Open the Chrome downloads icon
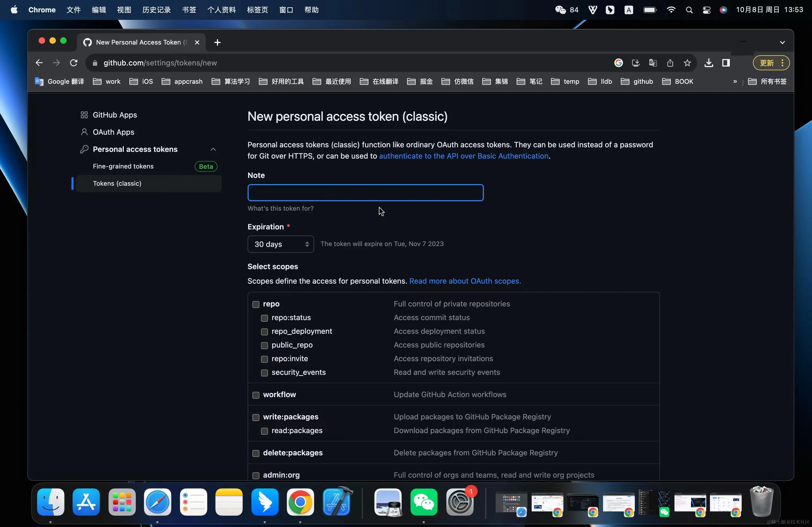This screenshot has width=812, height=527. [x=709, y=63]
